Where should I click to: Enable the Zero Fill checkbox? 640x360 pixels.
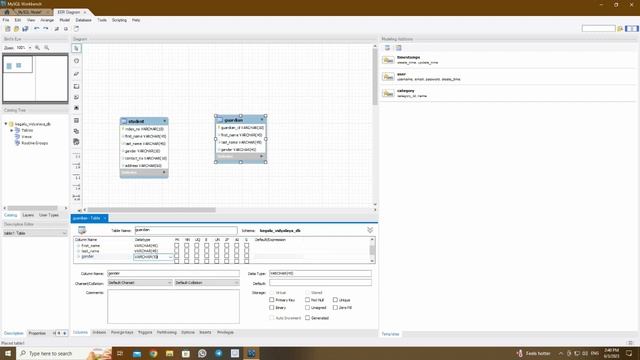[x=335, y=307]
